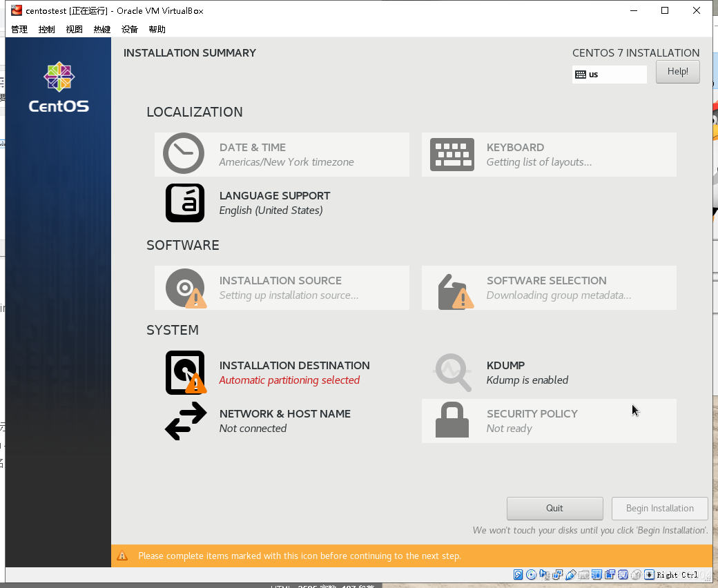
Task: Click VirtualBox optical disc status icon
Action: (531, 575)
